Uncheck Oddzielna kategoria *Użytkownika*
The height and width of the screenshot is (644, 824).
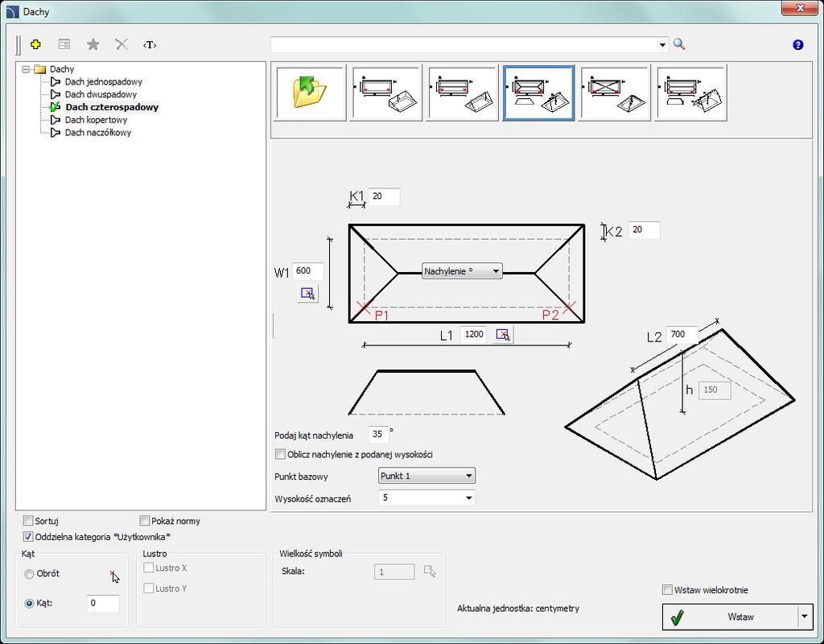point(28,537)
